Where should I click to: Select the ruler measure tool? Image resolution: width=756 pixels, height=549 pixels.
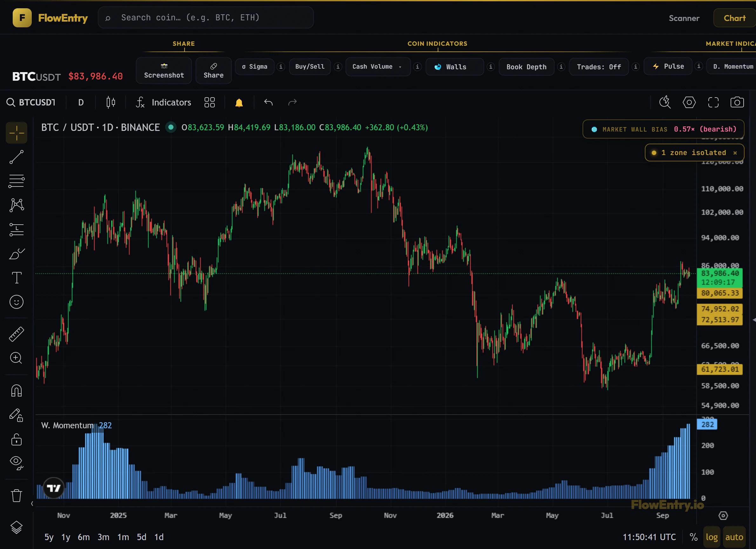(16, 334)
